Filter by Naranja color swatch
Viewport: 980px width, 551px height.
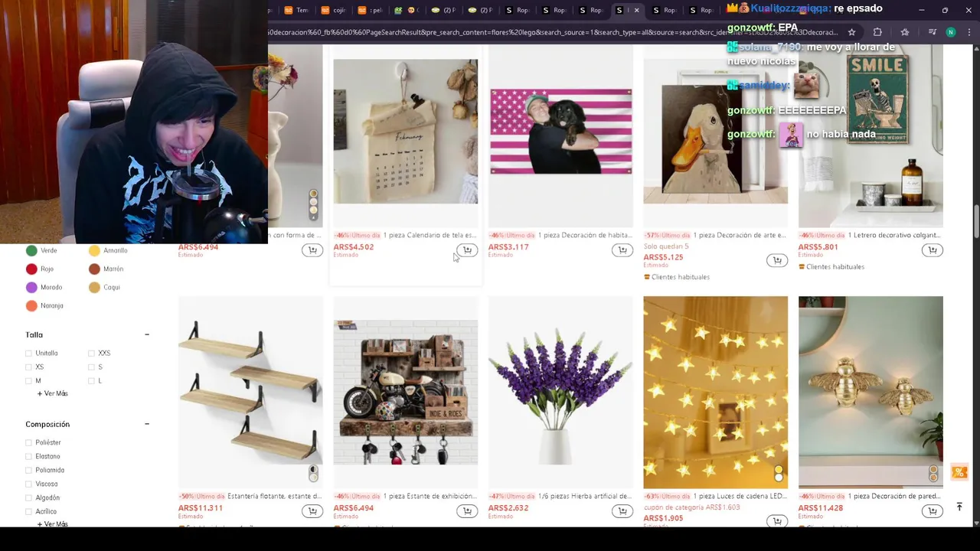coord(31,305)
